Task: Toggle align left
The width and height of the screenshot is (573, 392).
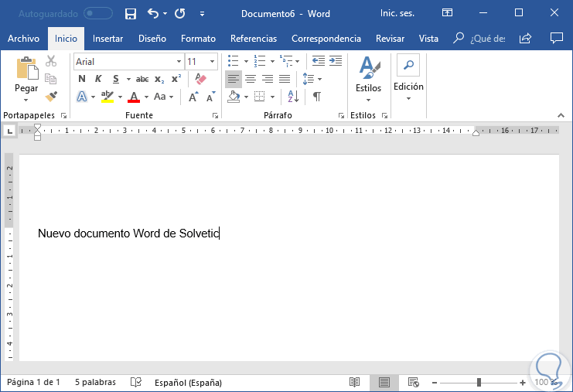Action: pos(234,79)
